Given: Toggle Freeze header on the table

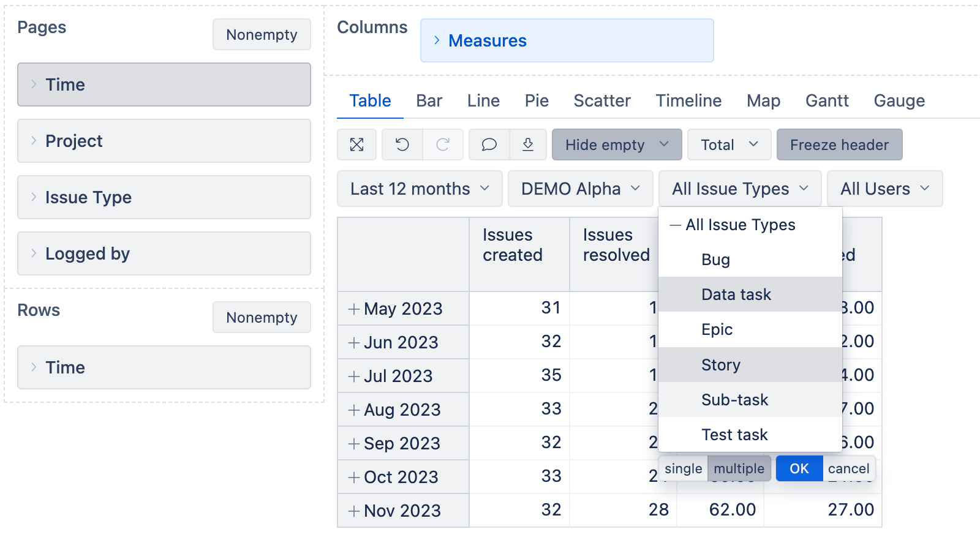Looking at the screenshot, I should (x=839, y=144).
